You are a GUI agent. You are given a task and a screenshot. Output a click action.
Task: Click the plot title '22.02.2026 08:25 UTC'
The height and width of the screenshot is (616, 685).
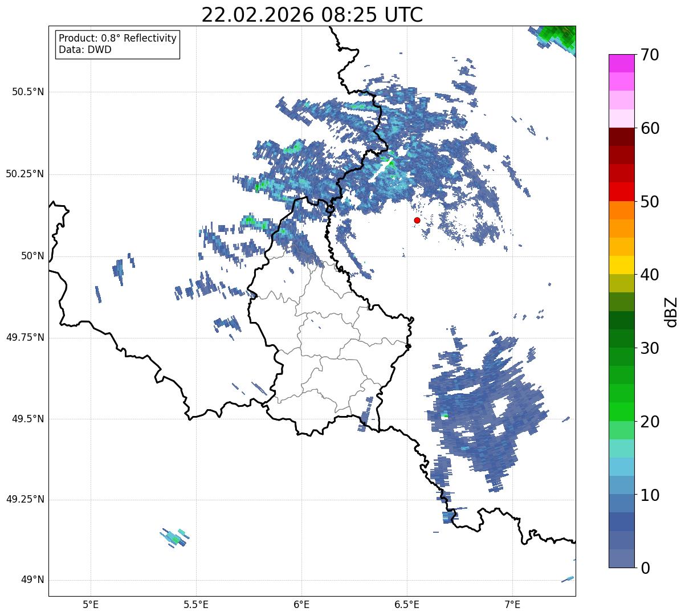click(312, 15)
